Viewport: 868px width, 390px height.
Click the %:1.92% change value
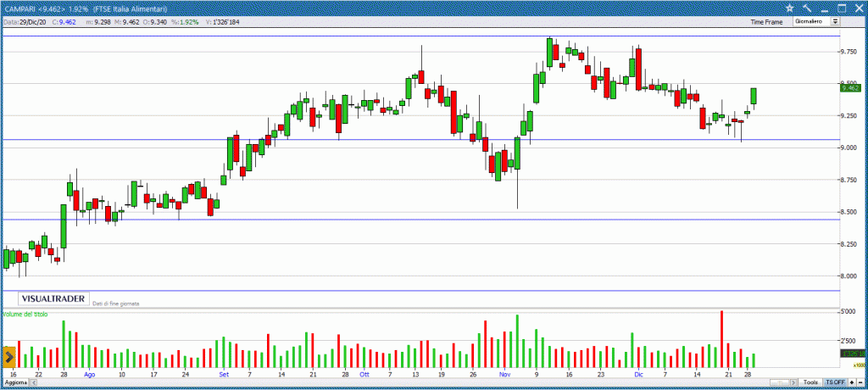(183, 22)
